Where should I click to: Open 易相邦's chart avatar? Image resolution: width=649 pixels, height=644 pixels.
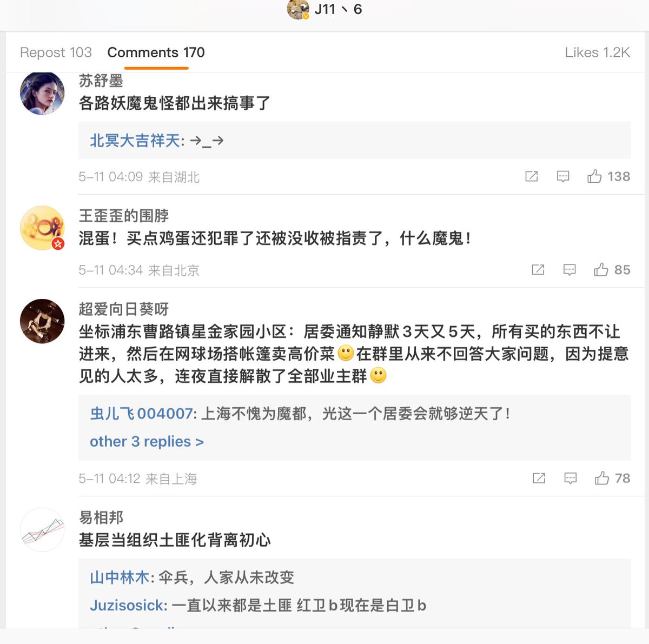42,529
